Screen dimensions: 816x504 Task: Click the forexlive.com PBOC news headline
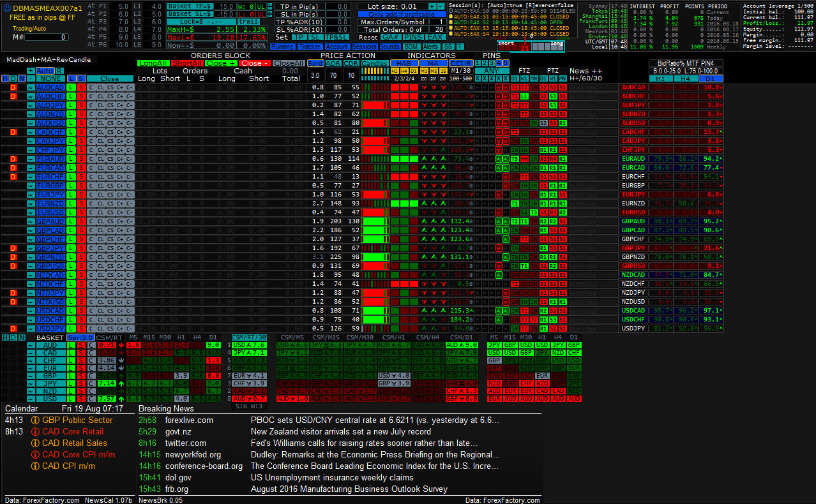pos(375,420)
